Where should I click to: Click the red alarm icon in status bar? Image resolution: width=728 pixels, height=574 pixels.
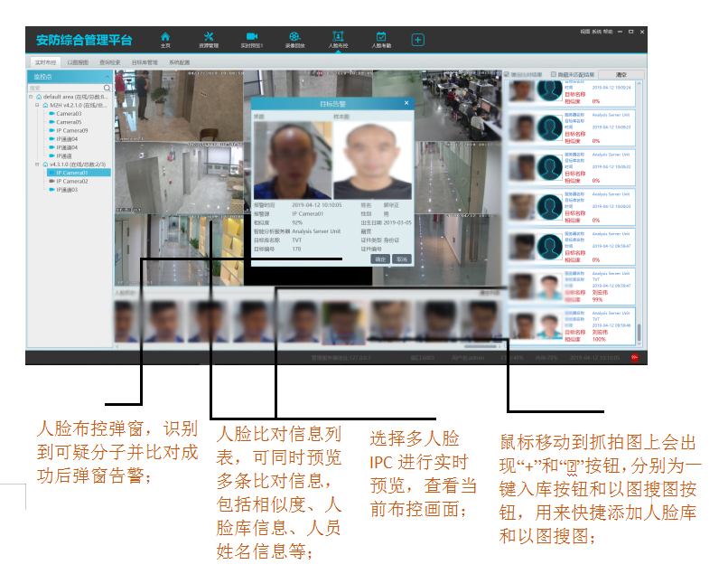point(634,358)
